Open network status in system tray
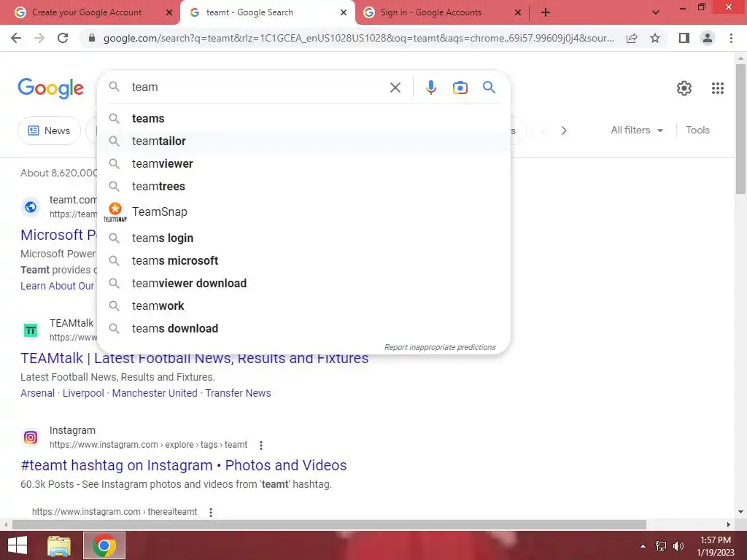This screenshot has height=560, width=747. pyautogui.click(x=661, y=546)
